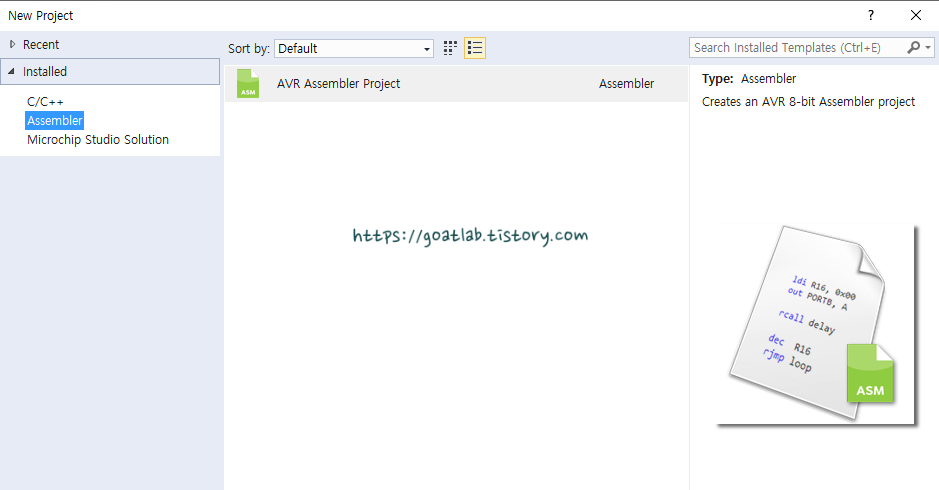Collapse the Installed node
This screenshot has height=490, width=939.
[x=11, y=71]
